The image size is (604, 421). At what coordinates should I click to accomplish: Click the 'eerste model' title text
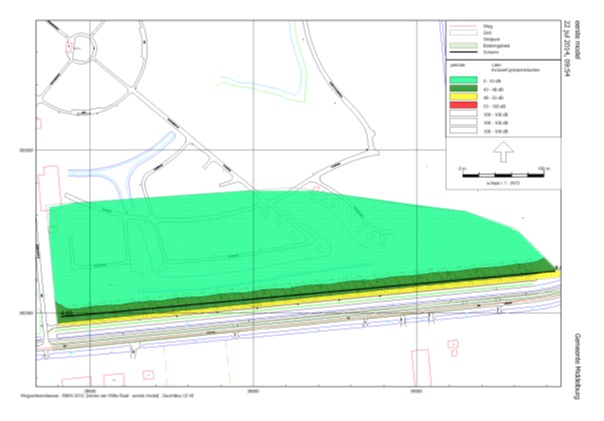coord(577,40)
